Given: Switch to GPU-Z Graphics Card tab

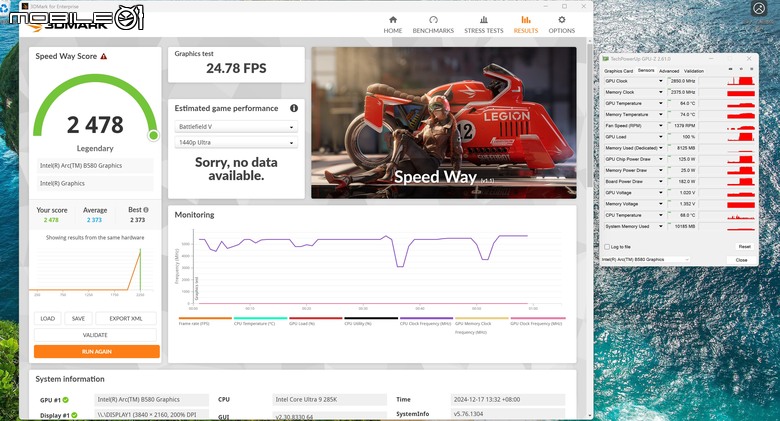Looking at the screenshot, I should (618, 71).
